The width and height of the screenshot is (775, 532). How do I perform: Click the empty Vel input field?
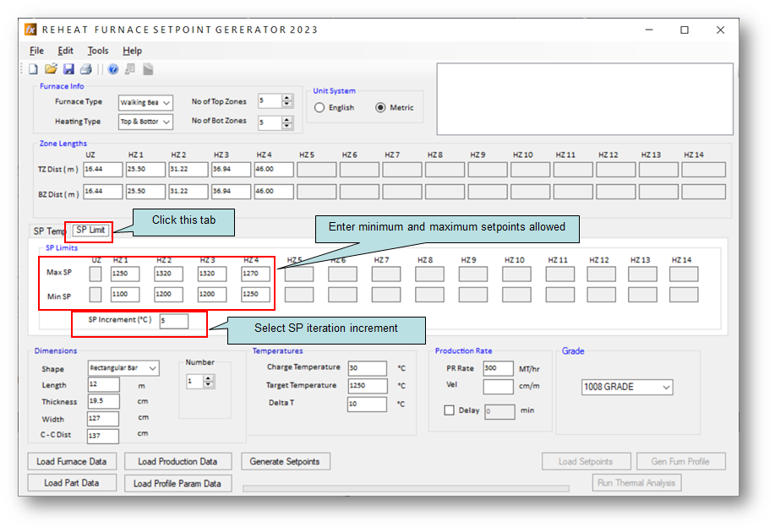tap(499, 387)
